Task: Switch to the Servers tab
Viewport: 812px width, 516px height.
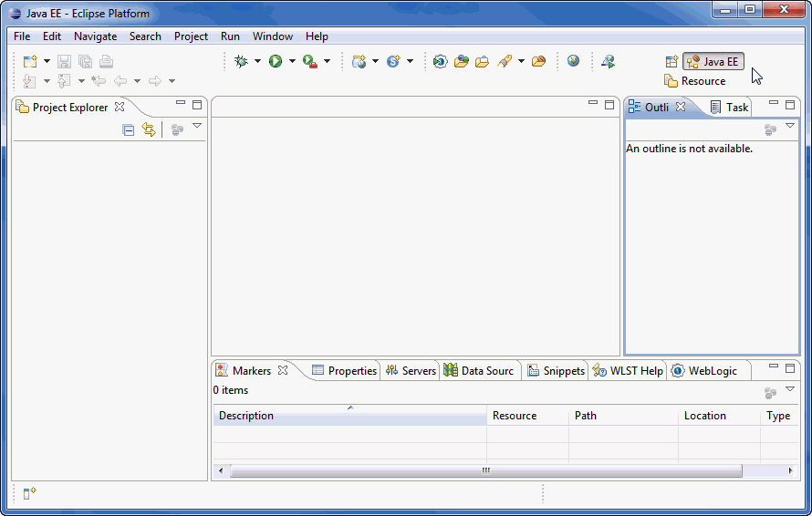Action: (411, 371)
